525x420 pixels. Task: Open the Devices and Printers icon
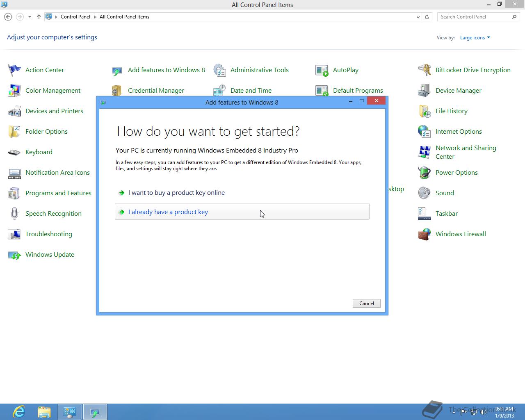click(x=14, y=111)
